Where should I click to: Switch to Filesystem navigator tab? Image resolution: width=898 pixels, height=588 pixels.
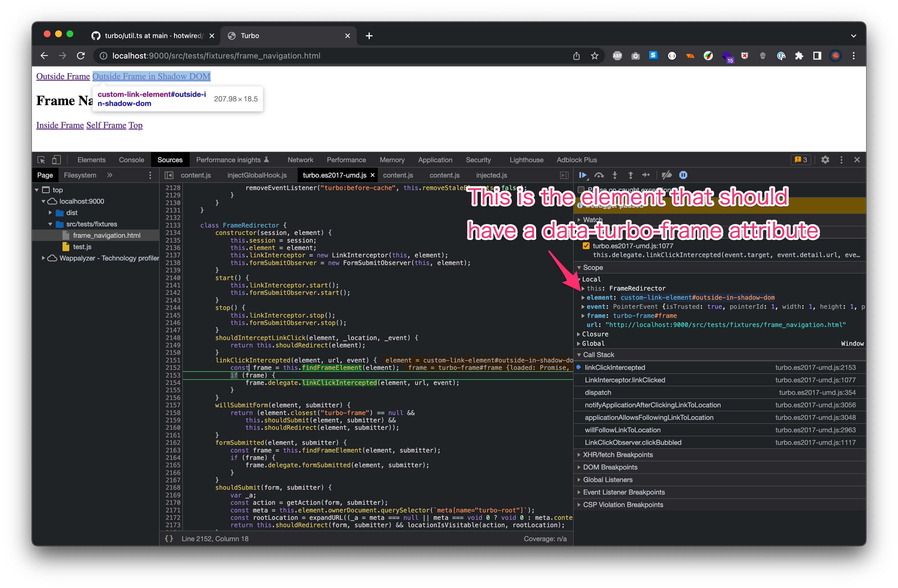80,175
